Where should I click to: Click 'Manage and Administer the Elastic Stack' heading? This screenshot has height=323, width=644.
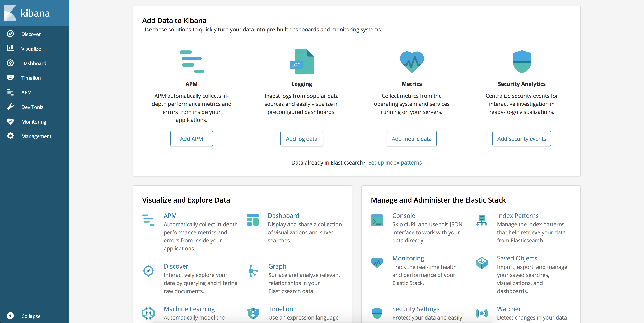[x=438, y=200]
